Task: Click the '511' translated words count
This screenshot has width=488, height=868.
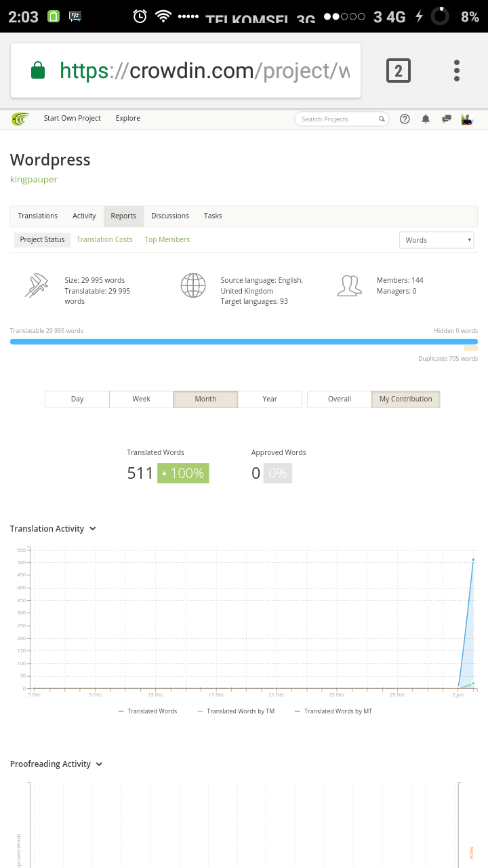Action: pyautogui.click(x=140, y=473)
